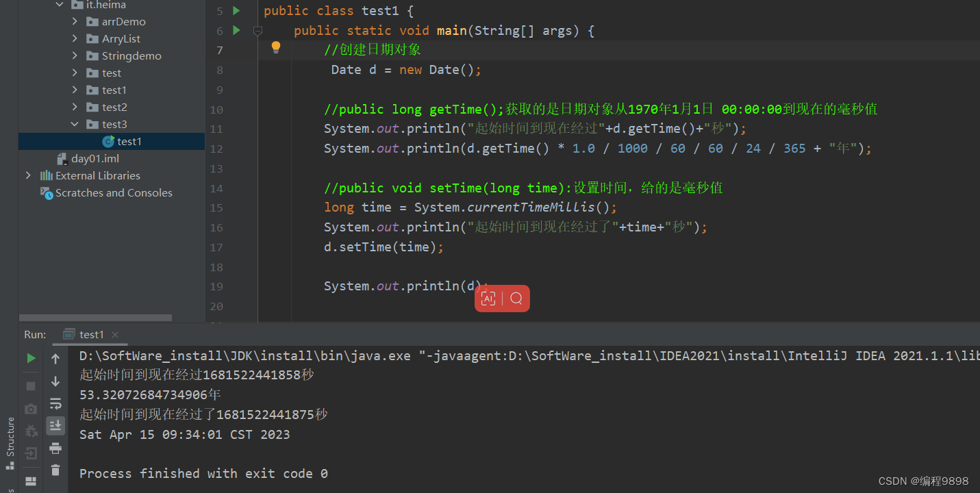Screen dimensions: 980x493
Task: Expand External Libraries node
Action: pyautogui.click(x=28, y=175)
